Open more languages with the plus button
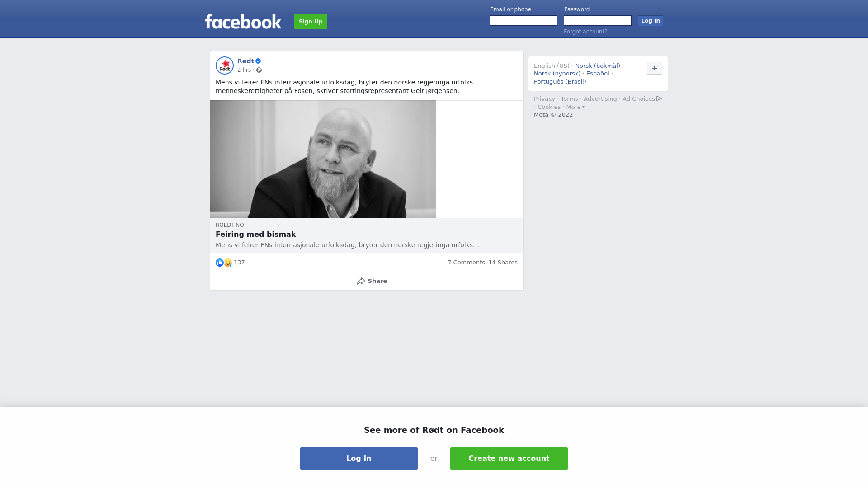The image size is (868, 488). tap(655, 68)
